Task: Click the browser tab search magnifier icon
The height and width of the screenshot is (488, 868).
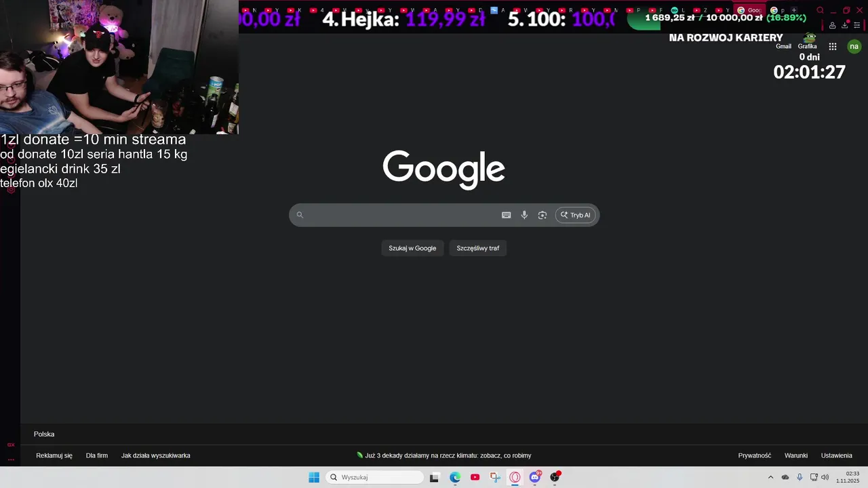Action: click(x=820, y=10)
